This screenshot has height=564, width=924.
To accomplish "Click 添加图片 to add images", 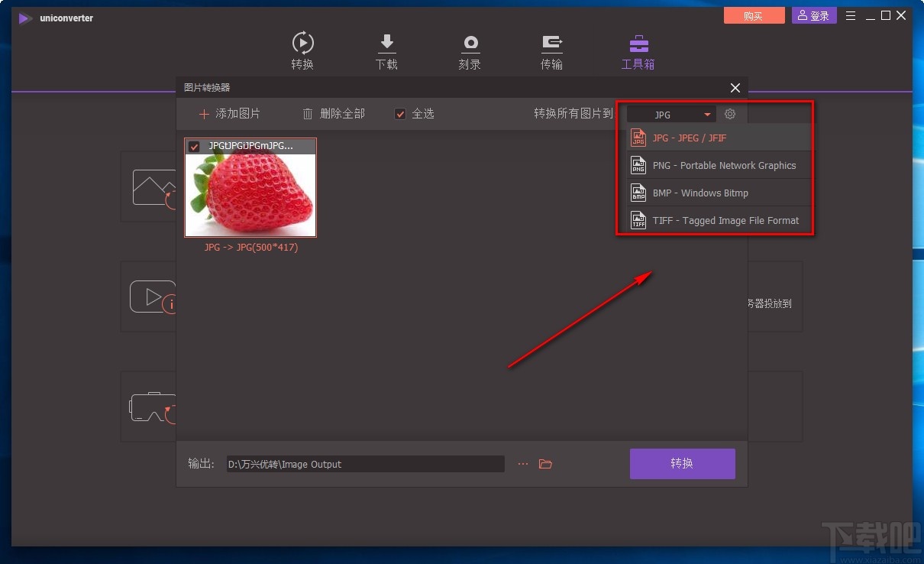I will pyautogui.click(x=230, y=114).
